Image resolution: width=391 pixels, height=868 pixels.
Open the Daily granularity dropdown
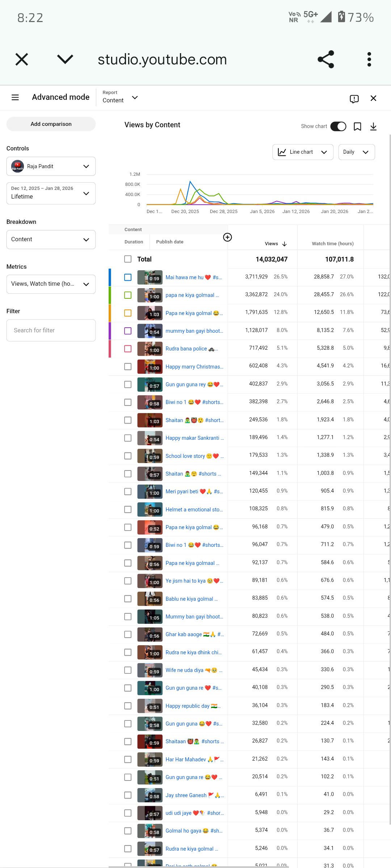[356, 152]
